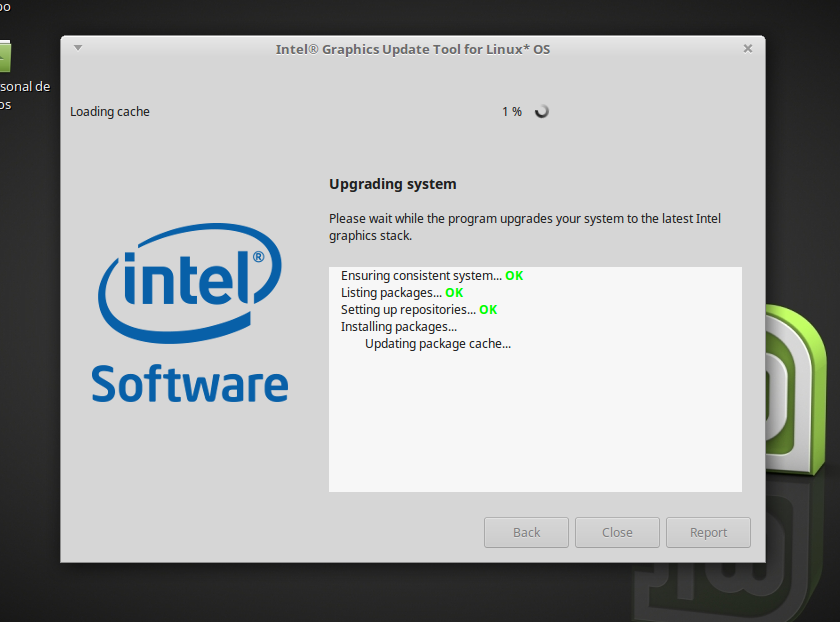This screenshot has height=622, width=840.
Task: Click the Back button
Action: 526,533
